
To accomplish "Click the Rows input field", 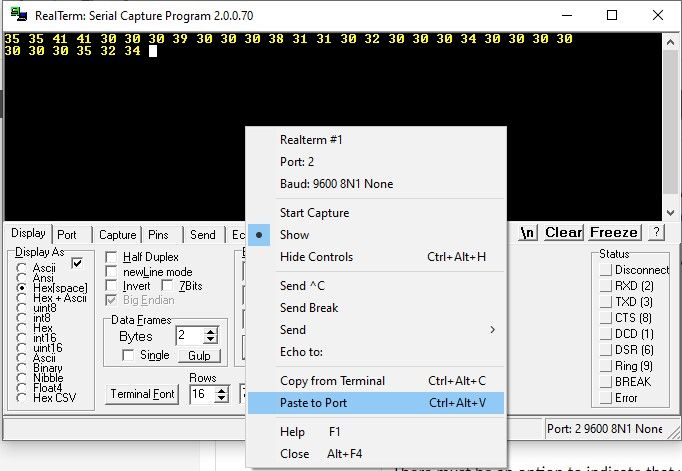I will tap(202, 394).
